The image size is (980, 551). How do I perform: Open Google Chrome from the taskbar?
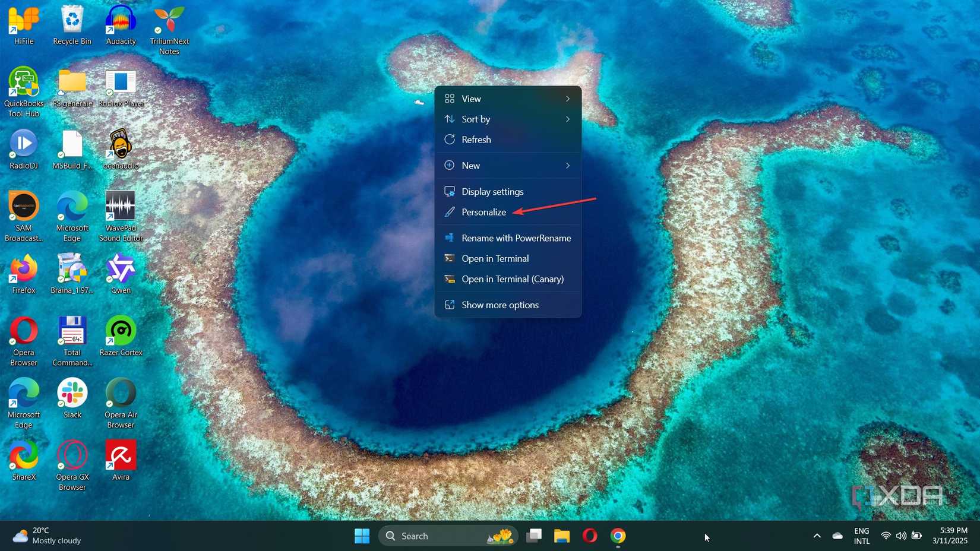[x=618, y=535]
